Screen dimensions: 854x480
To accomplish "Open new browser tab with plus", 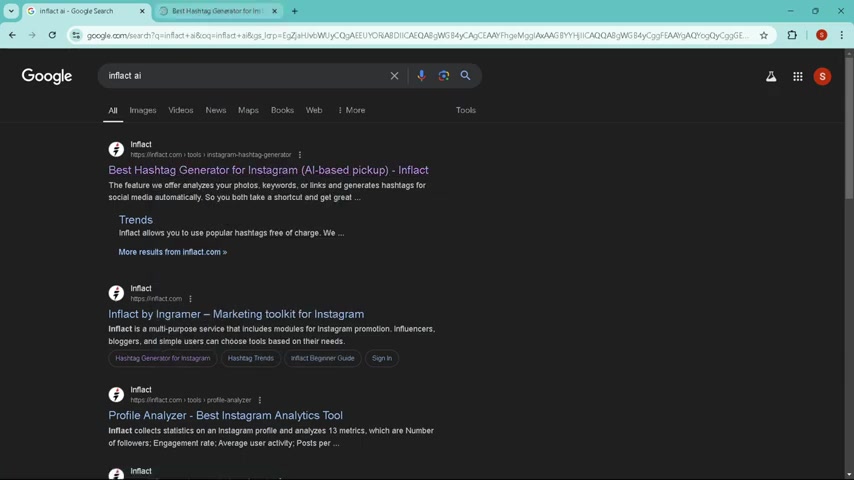I will 295,11.
